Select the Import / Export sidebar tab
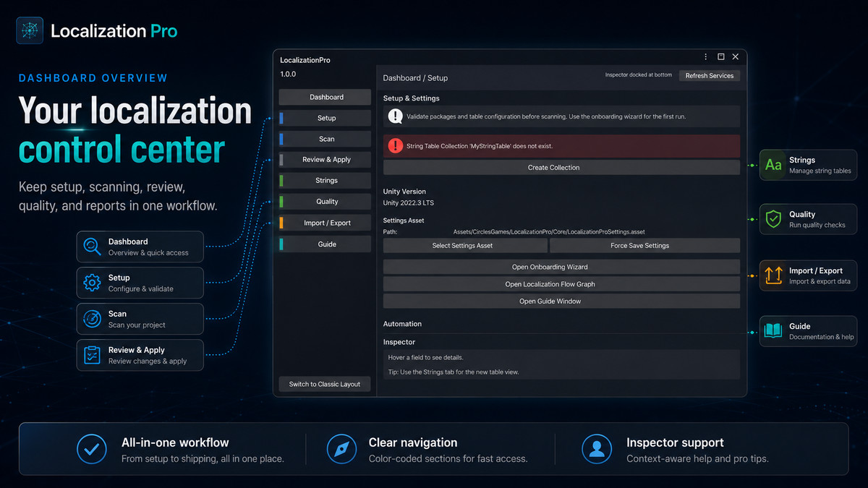Viewport: 868px width, 488px height. [x=325, y=223]
